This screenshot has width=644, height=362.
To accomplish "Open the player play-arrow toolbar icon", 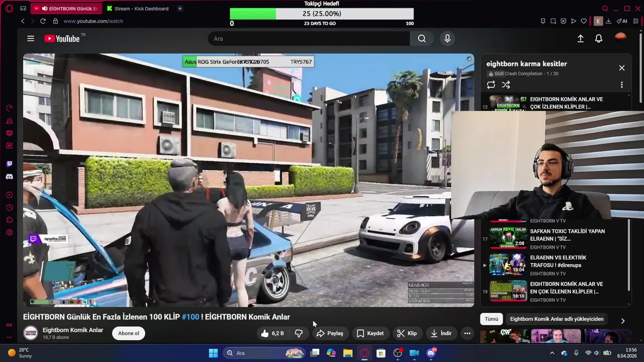I will [x=573, y=21].
